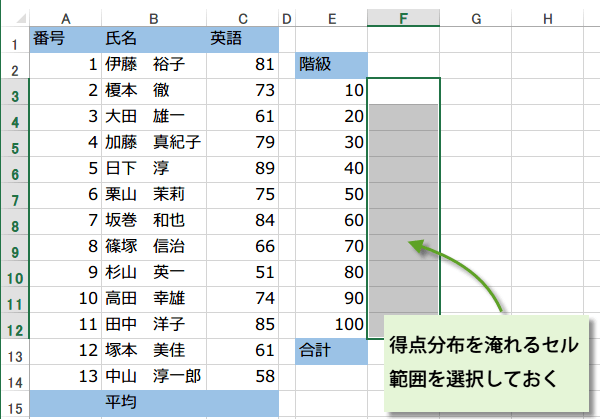The image size is (600, 419).
Task: Click the 階級 header cell
Action: 331,66
